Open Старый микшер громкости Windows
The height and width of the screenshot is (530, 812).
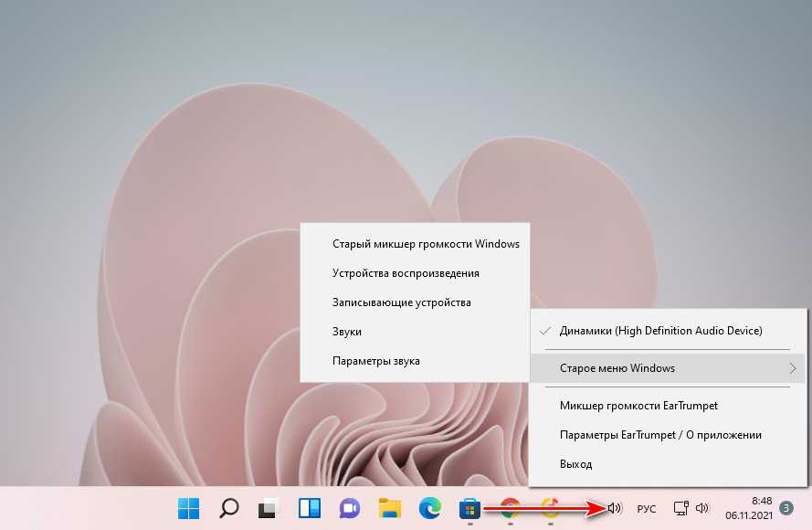[426, 244]
